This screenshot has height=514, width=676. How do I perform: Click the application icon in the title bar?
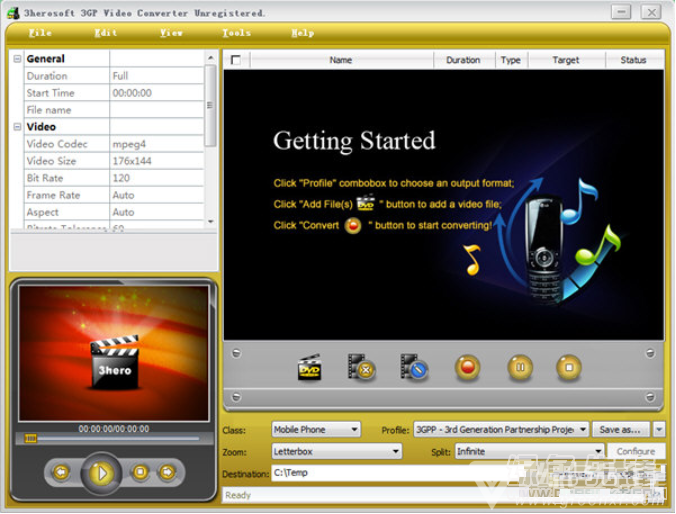click(x=13, y=13)
